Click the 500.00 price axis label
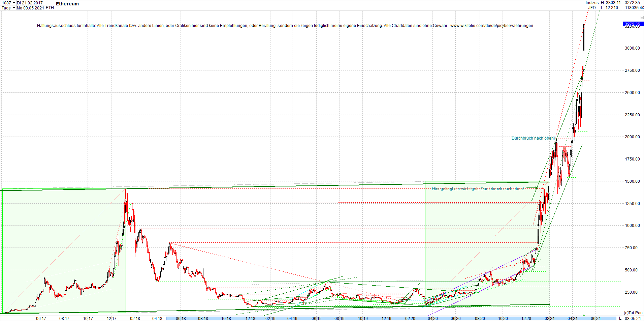 click(631, 270)
